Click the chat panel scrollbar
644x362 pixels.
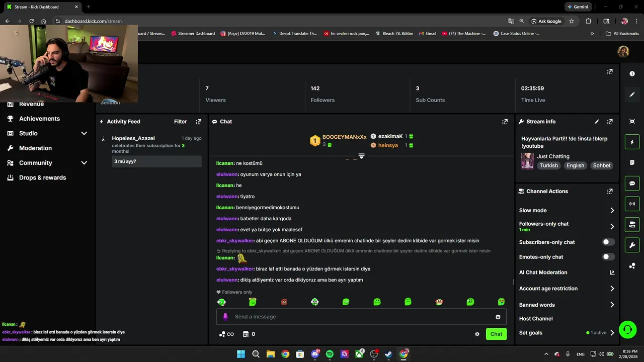(513, 282)
